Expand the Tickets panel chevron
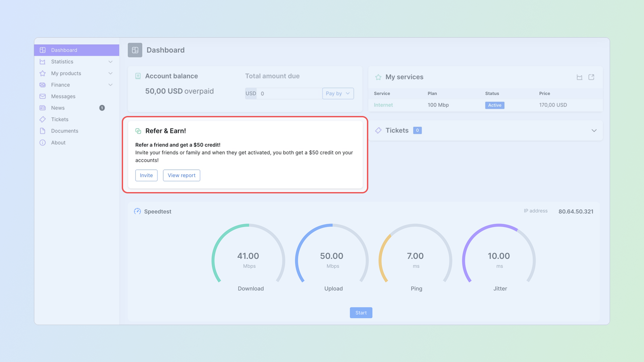 tap(594, 131)
